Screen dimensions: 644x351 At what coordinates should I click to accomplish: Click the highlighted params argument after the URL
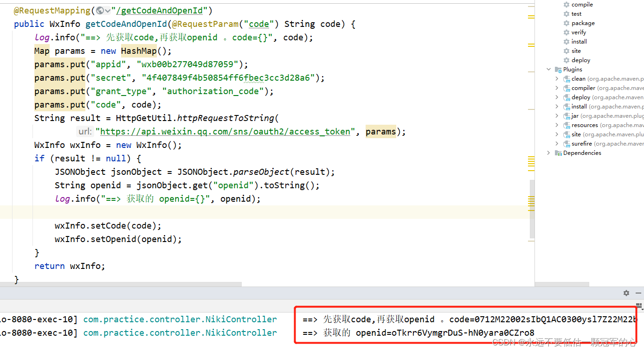[381, 132]
